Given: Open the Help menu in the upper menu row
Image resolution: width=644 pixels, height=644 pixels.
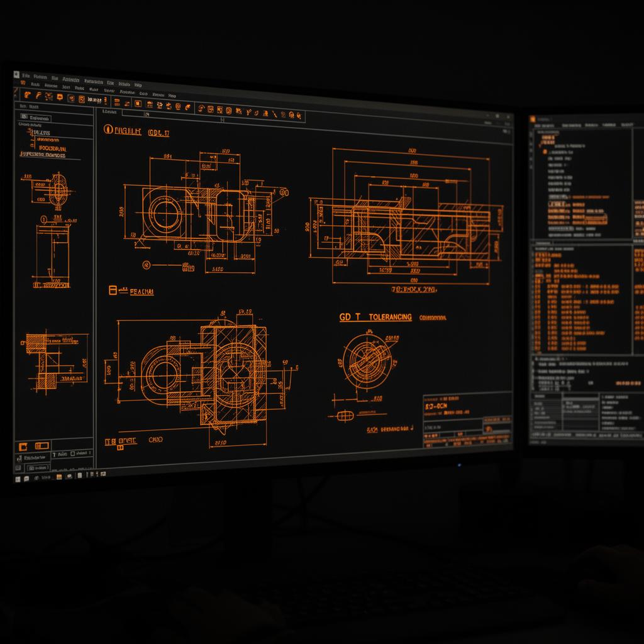Looking at the screenshot, I should point(138,85).
